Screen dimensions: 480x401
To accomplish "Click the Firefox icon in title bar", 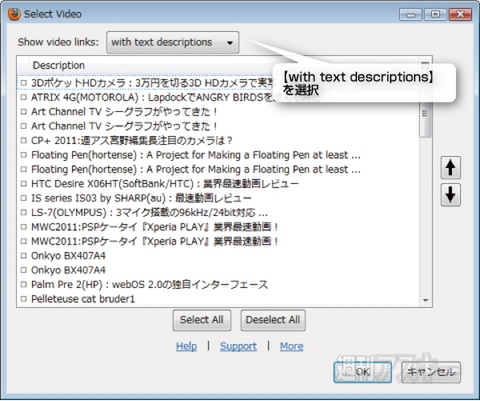I will coord(14,14).
